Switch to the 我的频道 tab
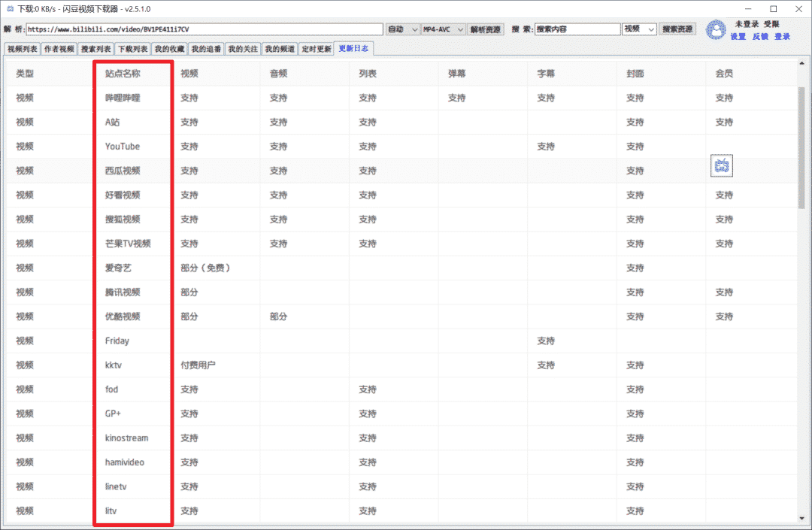812x530 pixels. tap(280, 49)
